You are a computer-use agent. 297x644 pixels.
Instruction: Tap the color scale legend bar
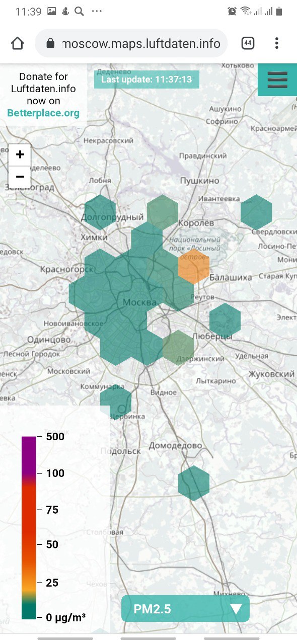(x=29, y=528)
